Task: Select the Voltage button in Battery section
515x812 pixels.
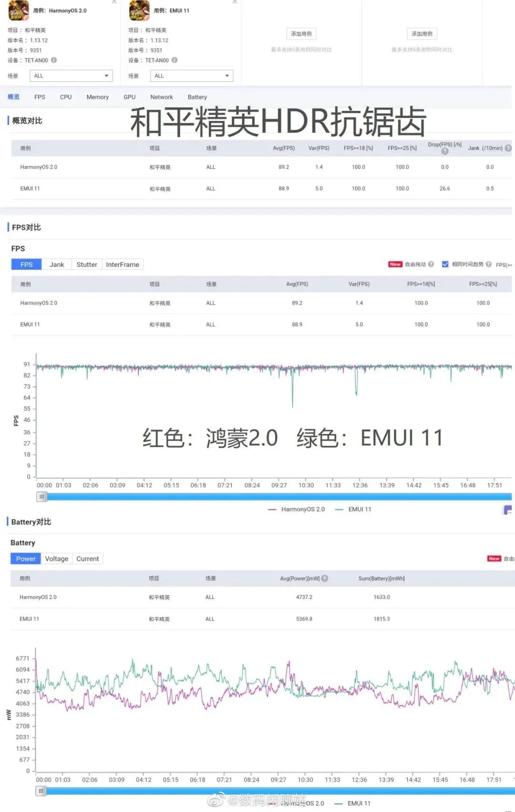Action: pyautogui.click(x=56, y=559)
